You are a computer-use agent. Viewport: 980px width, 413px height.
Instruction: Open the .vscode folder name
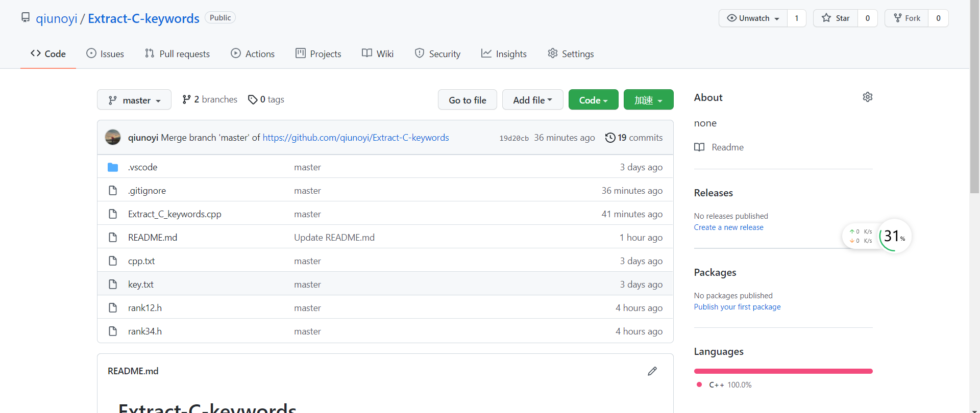coord(142,167)
